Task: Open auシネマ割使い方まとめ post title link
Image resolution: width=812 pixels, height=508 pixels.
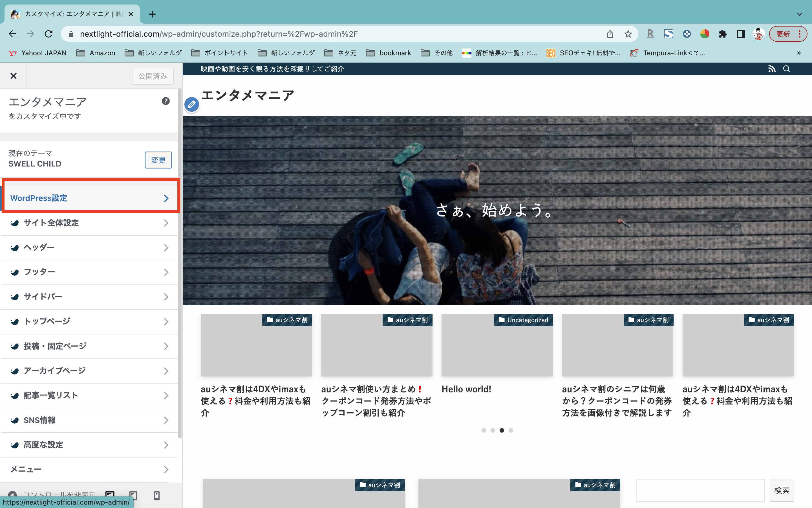Action: point(376,401)
